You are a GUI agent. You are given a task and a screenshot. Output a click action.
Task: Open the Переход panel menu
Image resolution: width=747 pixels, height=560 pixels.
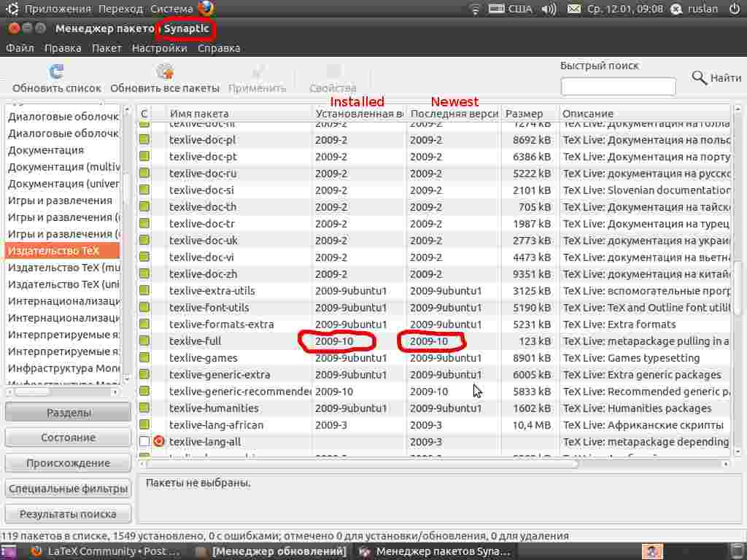pos(121,9)
